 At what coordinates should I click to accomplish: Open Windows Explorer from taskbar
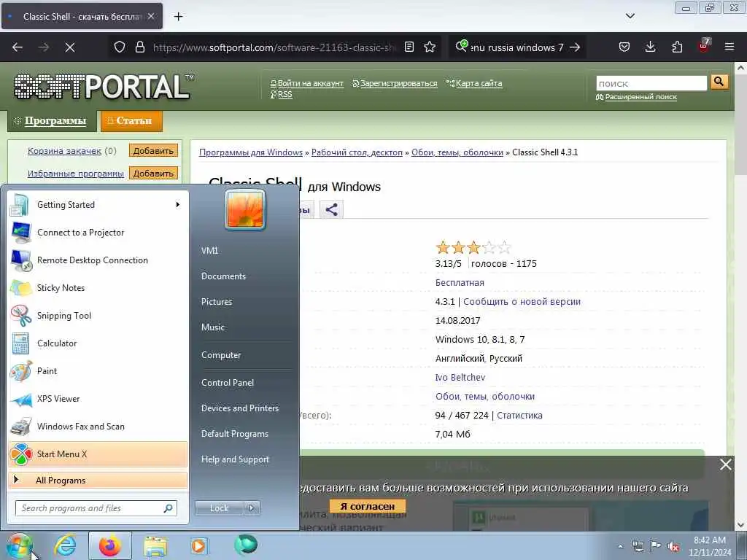(155, 547)
